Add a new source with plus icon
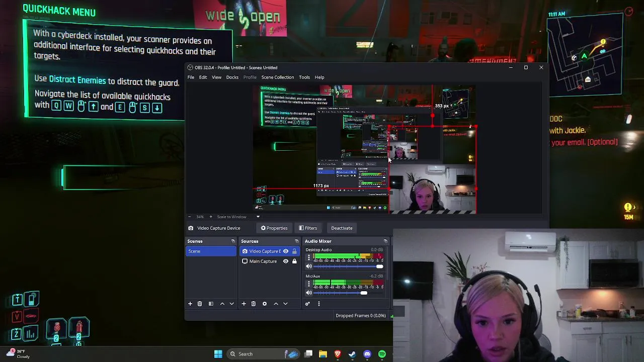 pyautogui.click(x=244, y=304)
